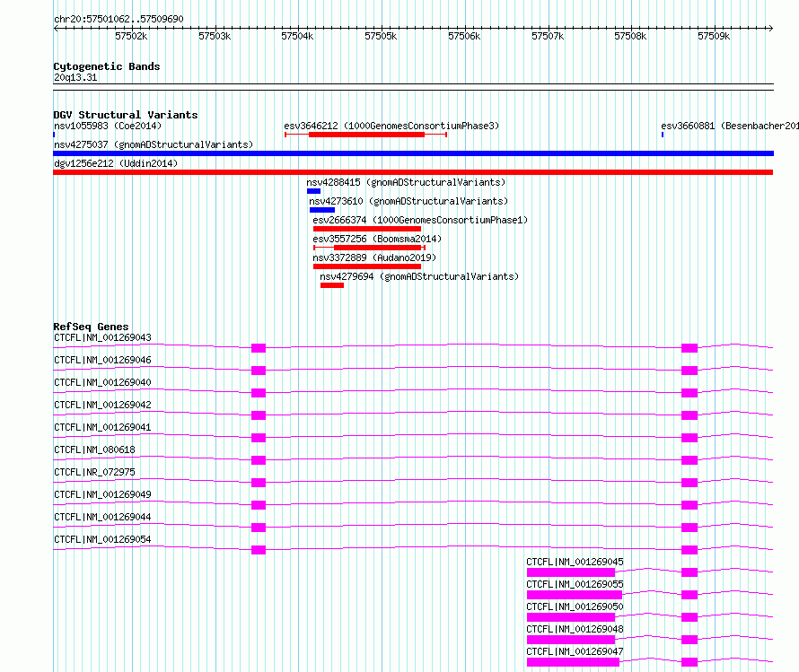Click variant label dgv1256e212 (Uddin2014)
This screenshot has width=799, height=672.
[116, 163]
